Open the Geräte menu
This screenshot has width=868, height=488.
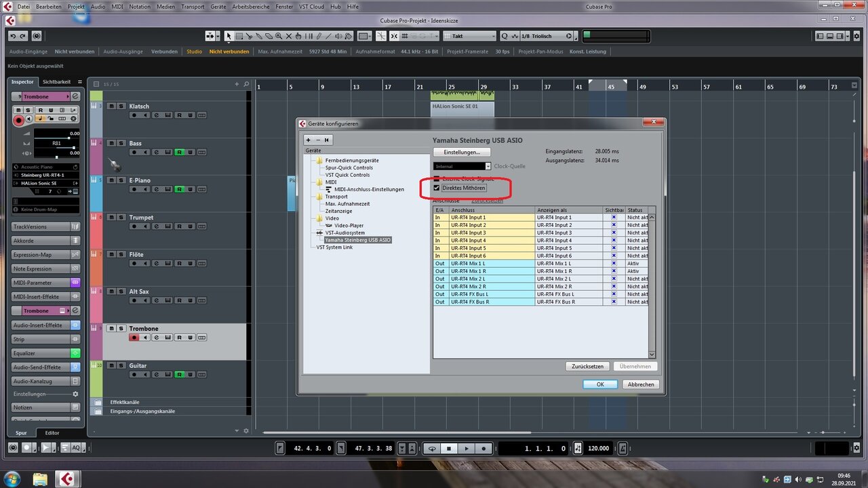point(218,6)
